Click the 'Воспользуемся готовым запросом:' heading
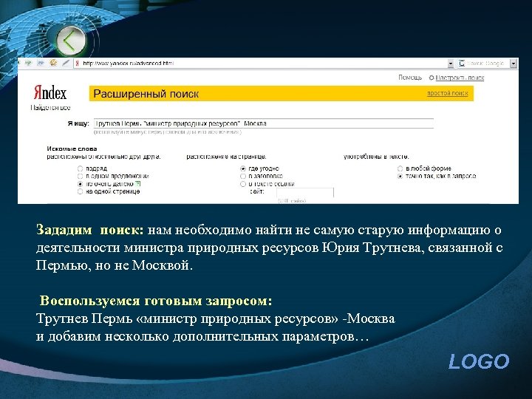The image size is (532, 399). tap(156, 301)
